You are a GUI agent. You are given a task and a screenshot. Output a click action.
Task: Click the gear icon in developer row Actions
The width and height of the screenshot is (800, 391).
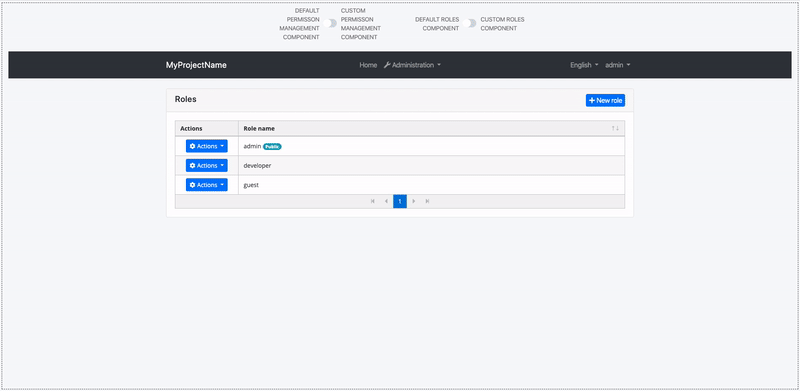pos(192,165)
